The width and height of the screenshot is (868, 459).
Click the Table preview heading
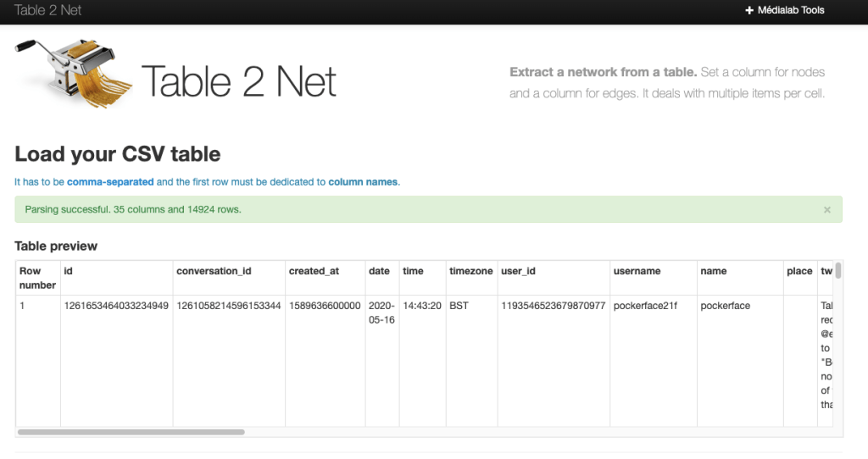56,246
